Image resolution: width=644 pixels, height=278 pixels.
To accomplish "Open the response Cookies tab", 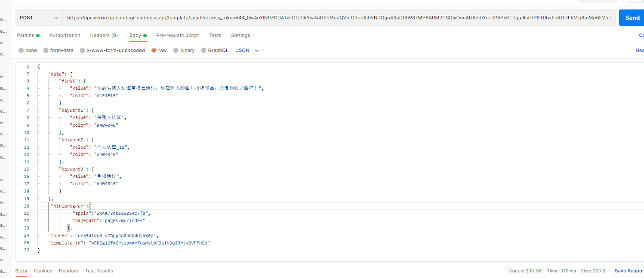I will coord(43,271).
